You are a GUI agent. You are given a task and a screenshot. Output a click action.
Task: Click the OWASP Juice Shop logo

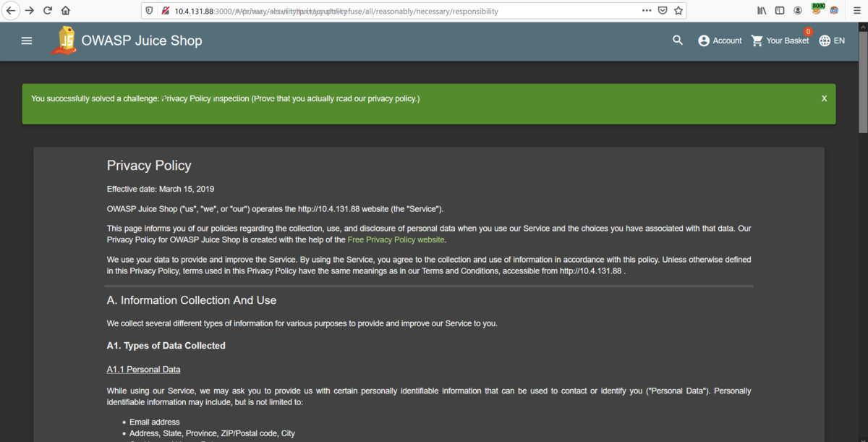point(64,41)
